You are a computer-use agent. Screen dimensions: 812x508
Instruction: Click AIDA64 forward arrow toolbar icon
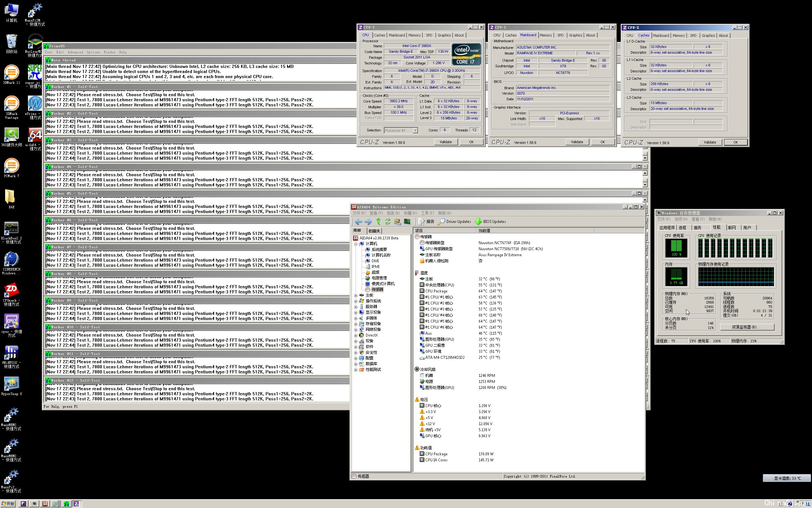pyautogui.click(x=368, y=222)
